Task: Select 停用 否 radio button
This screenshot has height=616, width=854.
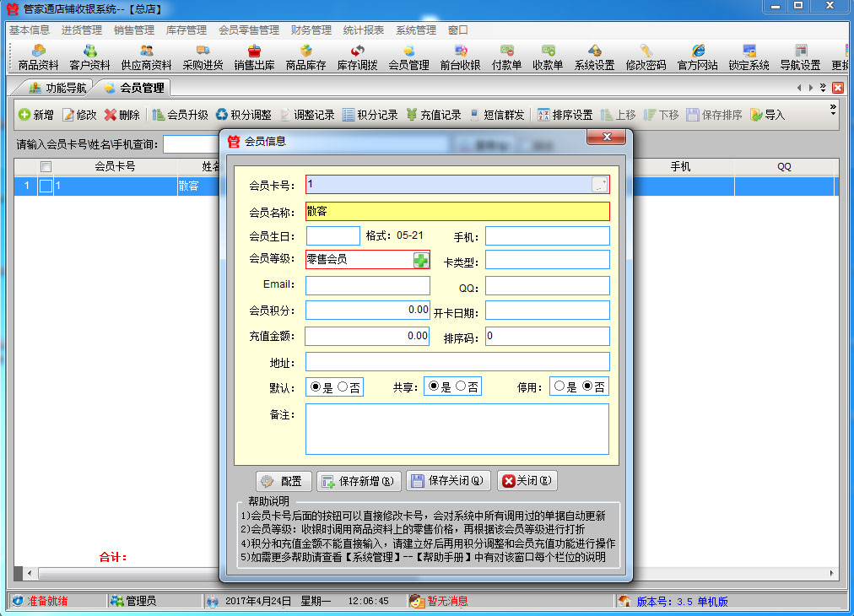Action: pyautogui.click(x=587, y=386)
